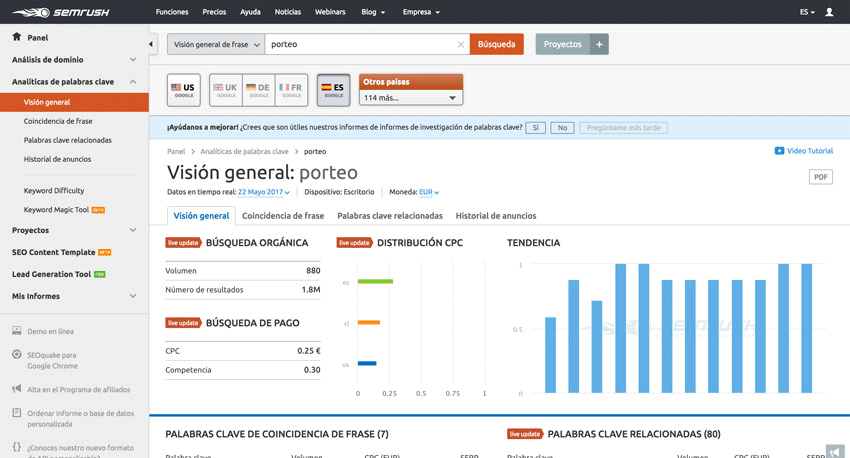The image size is (850, 458).
Task: Go to Panel breadcrumb link
Action: pos(176,152)
